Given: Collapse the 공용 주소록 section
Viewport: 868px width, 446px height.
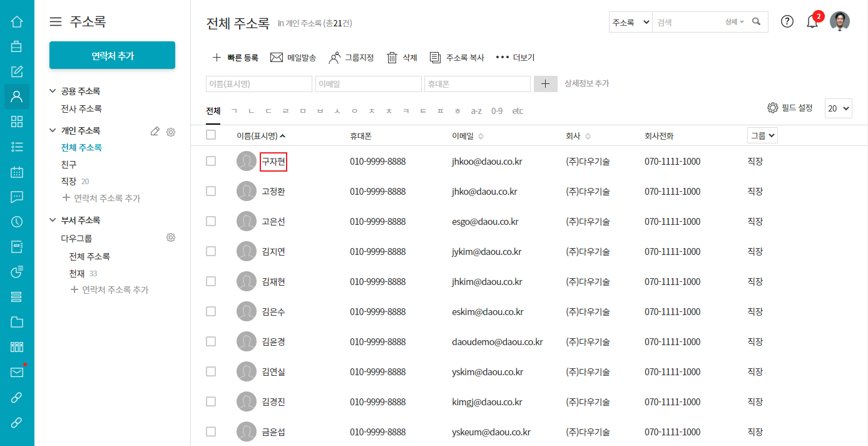Looking at the screenshot, I should pos(53,91).
